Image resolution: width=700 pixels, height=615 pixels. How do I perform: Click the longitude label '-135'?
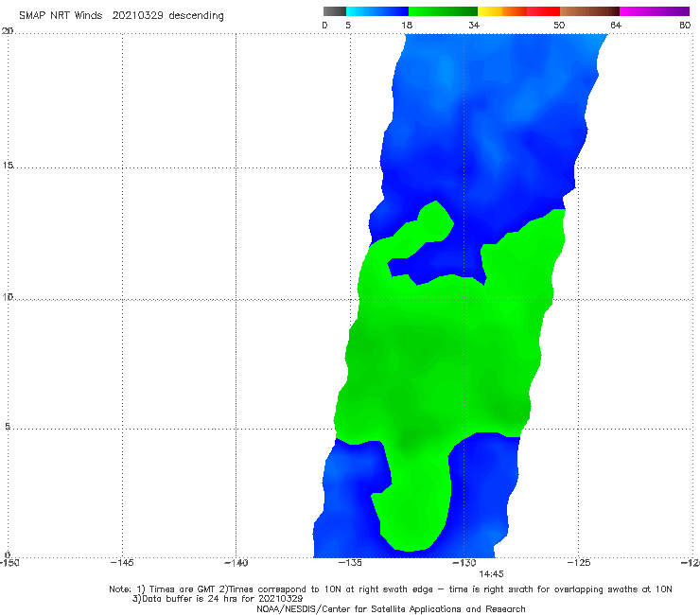click(350, 563)
